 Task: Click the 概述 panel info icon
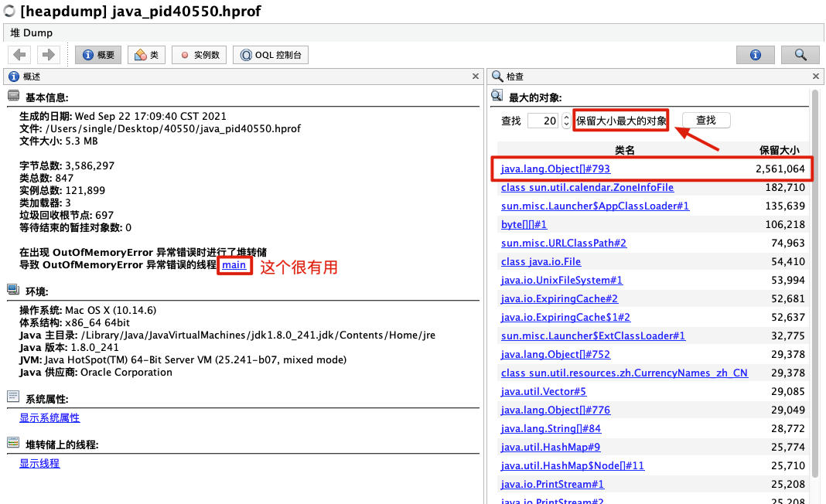click(x=14, y=77)
